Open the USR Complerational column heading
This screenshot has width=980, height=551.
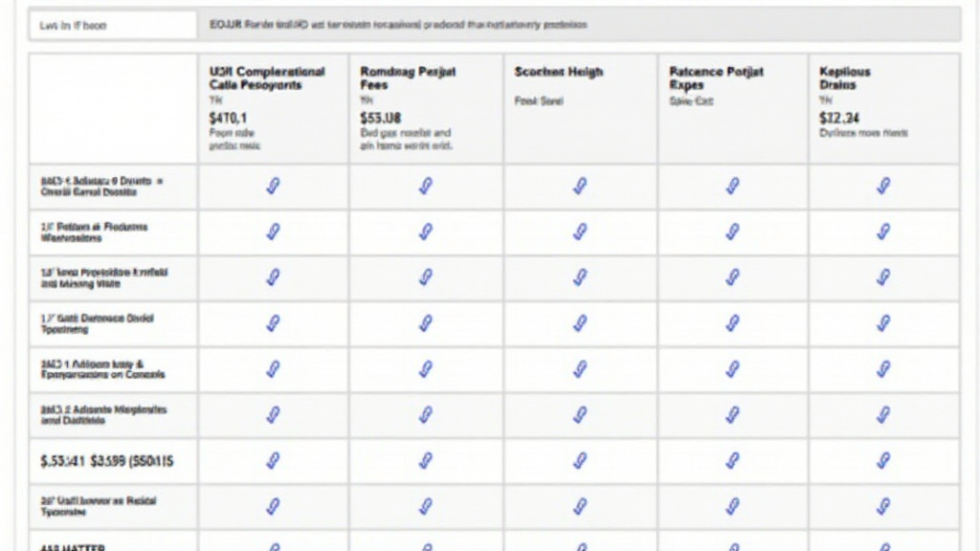pos(266,78)
